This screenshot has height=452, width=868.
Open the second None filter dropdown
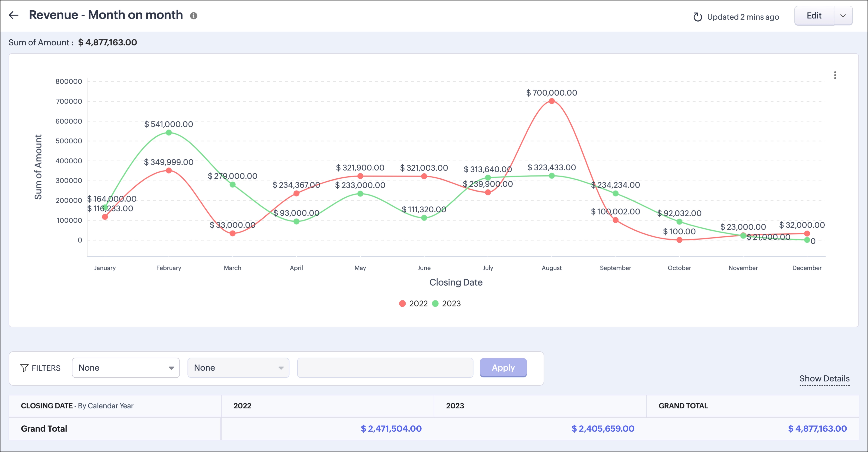238,368
